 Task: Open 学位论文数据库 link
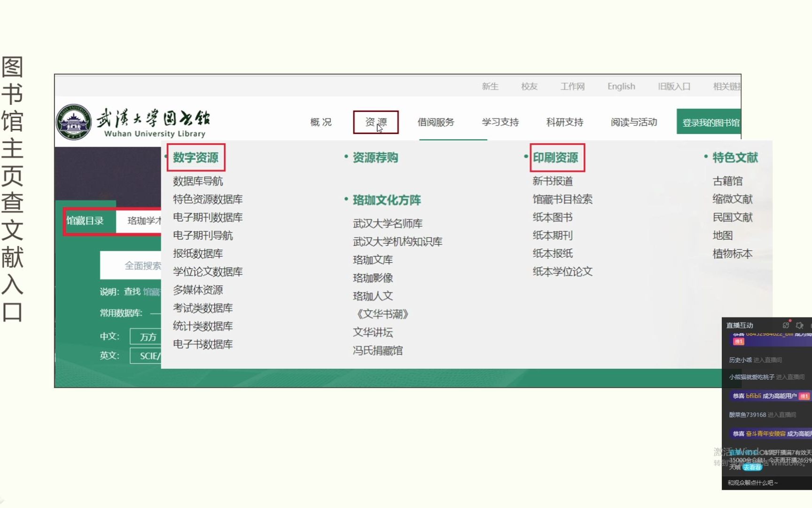(x=208, y=271)
